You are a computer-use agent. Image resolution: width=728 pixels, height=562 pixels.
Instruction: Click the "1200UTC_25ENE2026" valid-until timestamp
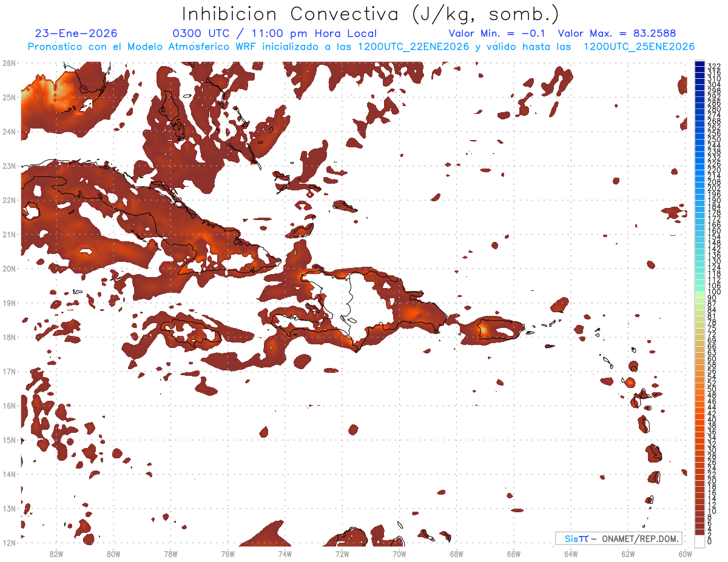click(639, 47)
